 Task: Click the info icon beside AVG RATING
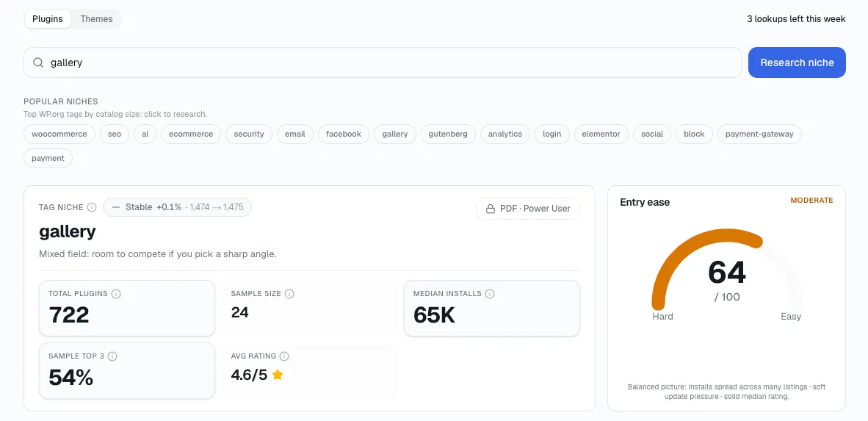[x=284, y=356]
